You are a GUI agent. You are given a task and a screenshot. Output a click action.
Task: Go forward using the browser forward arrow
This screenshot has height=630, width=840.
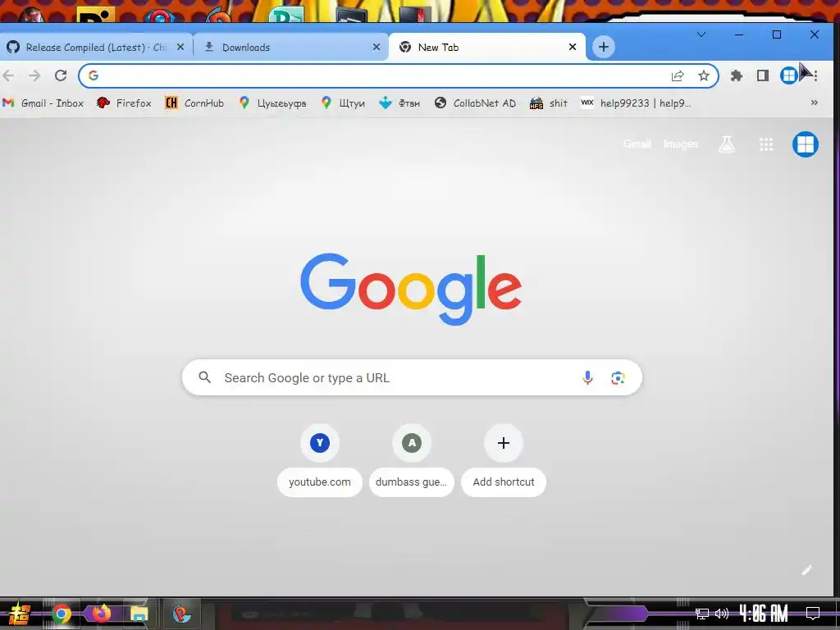click(x=34, y=75)
